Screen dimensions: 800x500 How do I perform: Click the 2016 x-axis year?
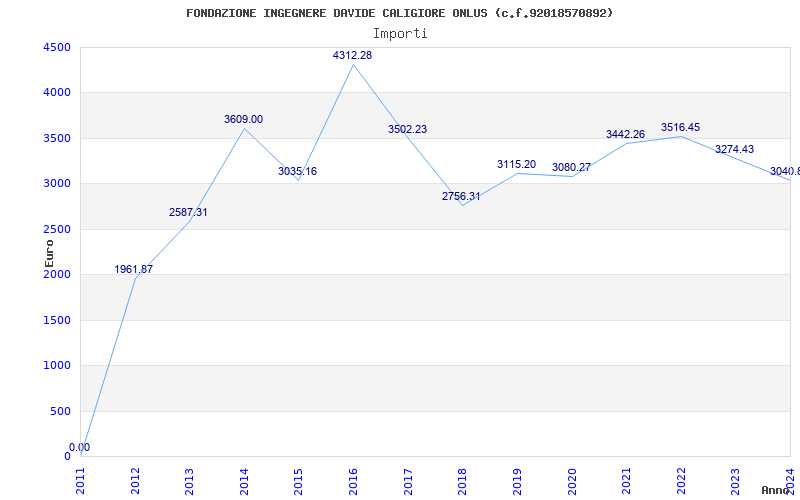pos(354,481)
